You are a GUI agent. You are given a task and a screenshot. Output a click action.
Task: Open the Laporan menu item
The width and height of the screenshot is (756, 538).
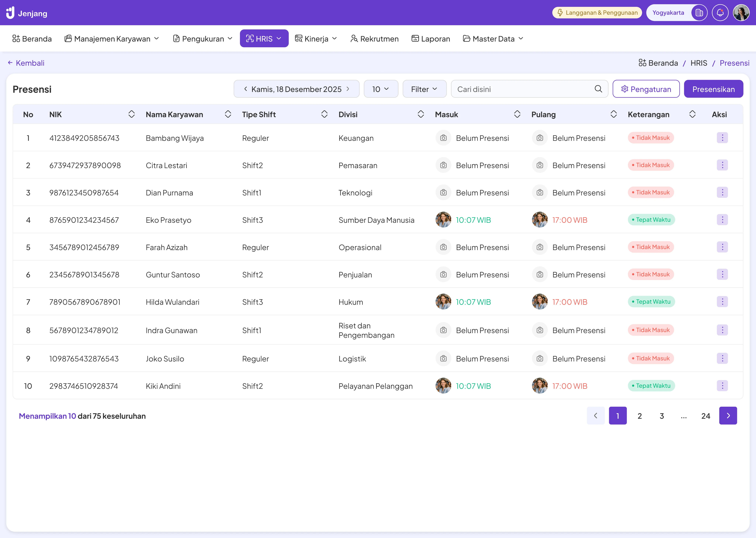430,39
